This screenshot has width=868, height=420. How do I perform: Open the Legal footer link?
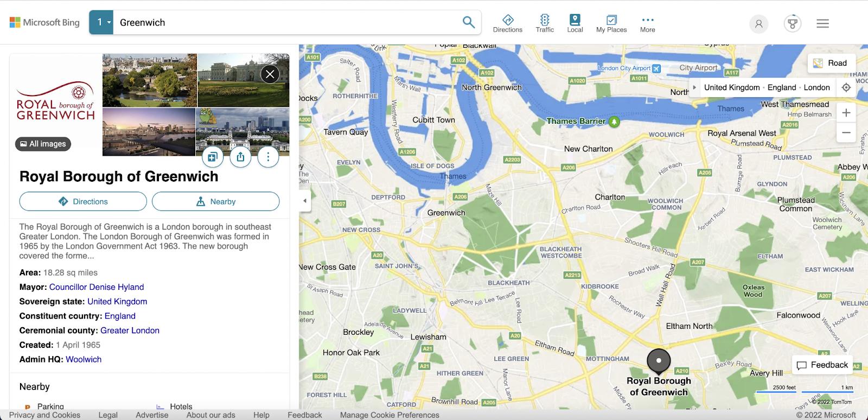[x=108, y=415]
